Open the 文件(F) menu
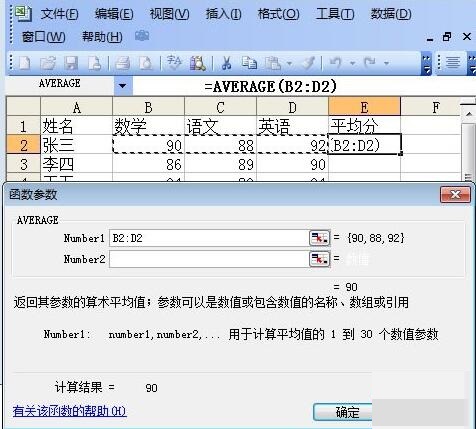 click(x=60, y=14)
